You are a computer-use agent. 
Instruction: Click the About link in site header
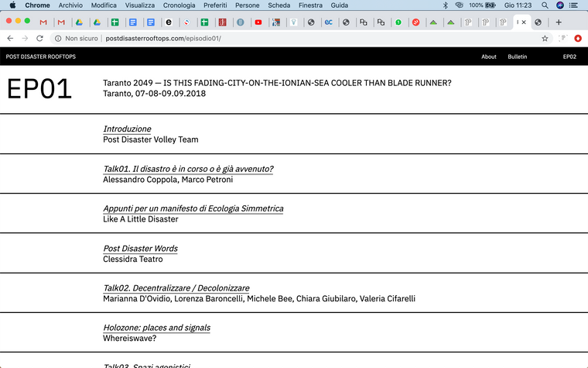coord(489,57)
